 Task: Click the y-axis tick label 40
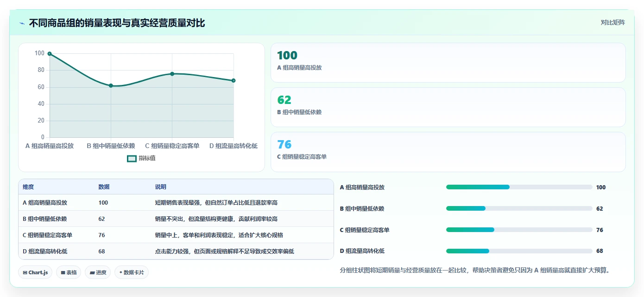41,104
